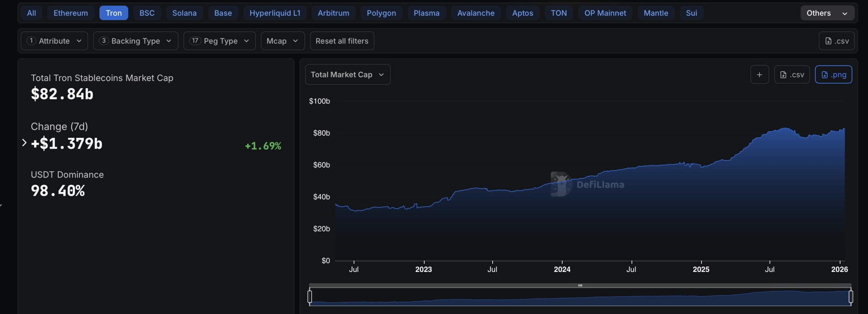
Task: Open the Total Market Cap selector
Action: 347,74
